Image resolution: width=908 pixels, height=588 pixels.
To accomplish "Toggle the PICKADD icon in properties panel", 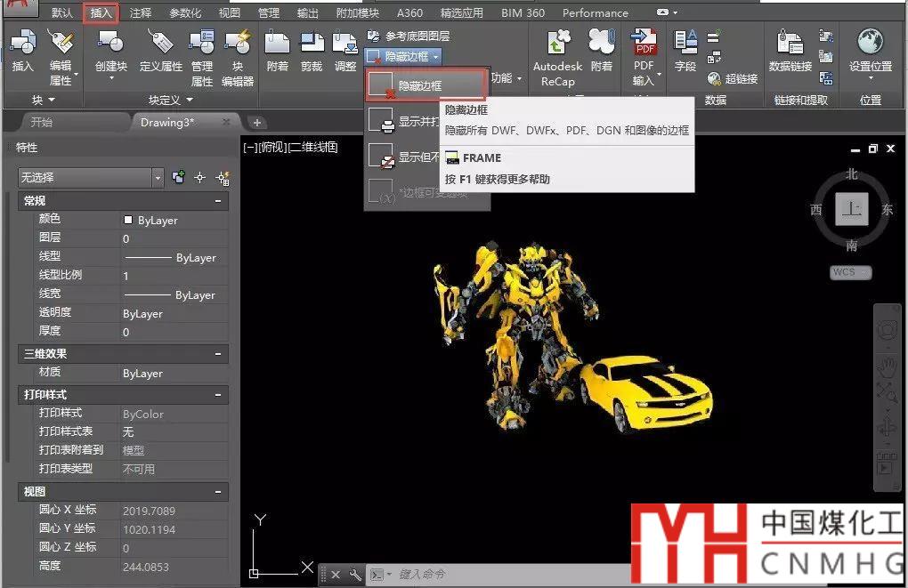I will [179, 178].
